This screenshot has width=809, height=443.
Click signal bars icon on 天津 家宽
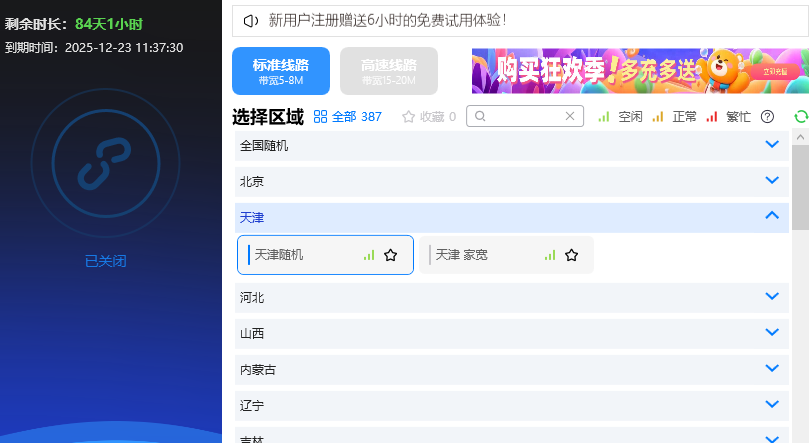(x=549, y=255)
